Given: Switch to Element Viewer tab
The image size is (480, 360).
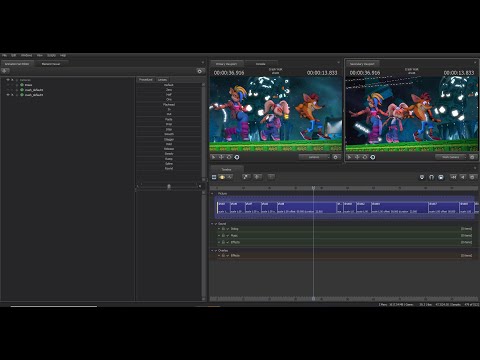Looking at the screenshot, I should click(51, 64).
